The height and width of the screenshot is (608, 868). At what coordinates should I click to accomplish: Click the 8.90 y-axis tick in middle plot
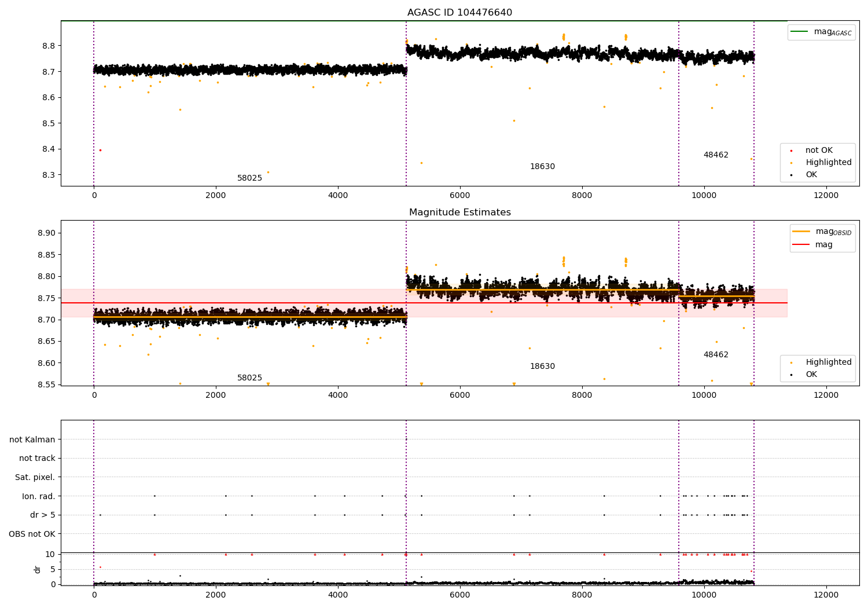click(x=46, y=233)
